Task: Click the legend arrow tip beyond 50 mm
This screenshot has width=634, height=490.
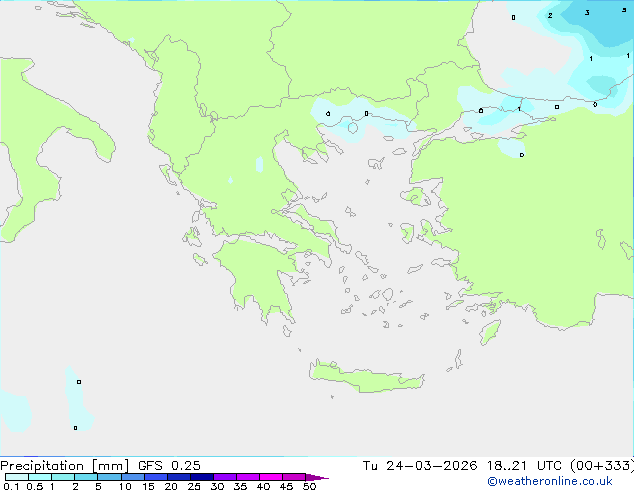Action: tap(317, 477)
